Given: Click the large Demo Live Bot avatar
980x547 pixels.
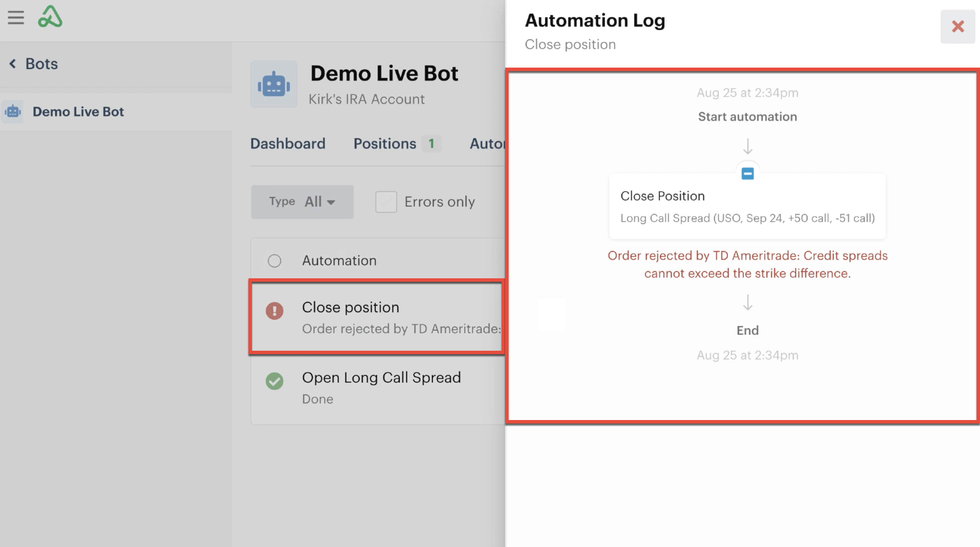Looking at the screenshot, I should [x=273, y=84].
